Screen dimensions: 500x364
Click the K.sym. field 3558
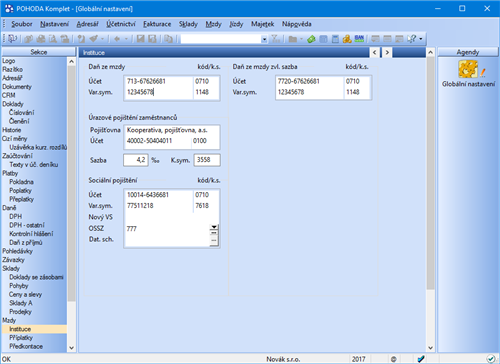tap(207, 160)
